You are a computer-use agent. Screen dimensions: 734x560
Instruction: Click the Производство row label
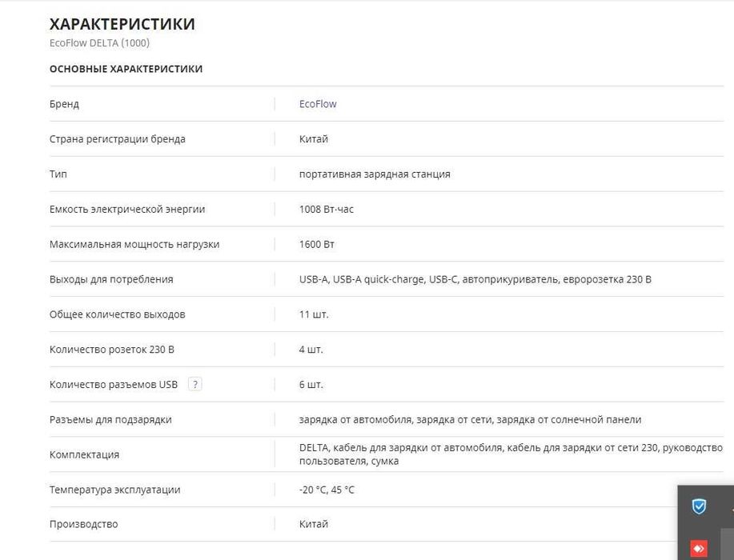pos(83,524)
